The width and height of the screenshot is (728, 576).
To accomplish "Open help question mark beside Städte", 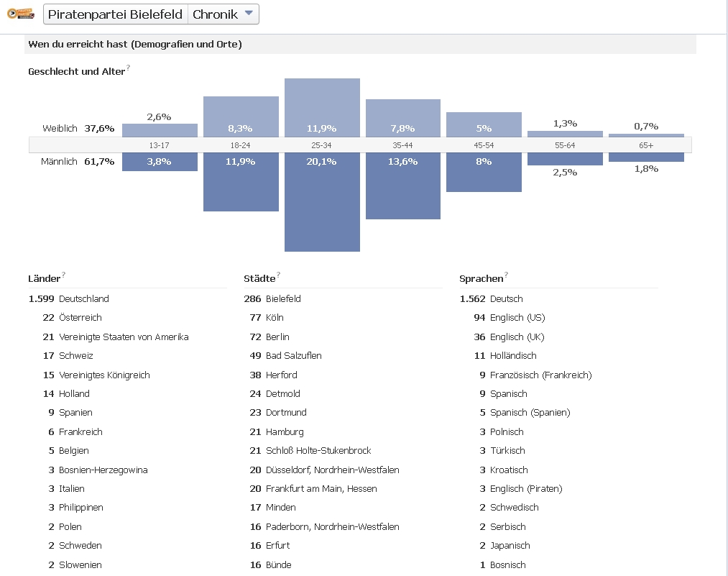I will coord(278,275).
